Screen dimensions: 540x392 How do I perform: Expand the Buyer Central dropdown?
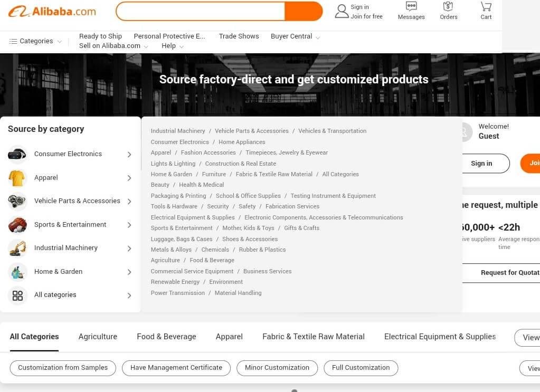pos(318,37)
